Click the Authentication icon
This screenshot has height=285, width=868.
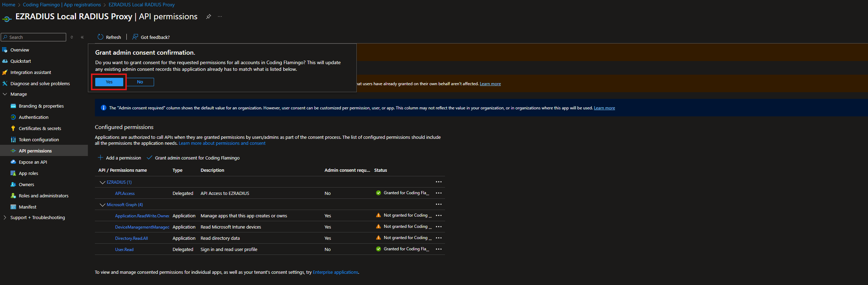[x=13, y=117]
